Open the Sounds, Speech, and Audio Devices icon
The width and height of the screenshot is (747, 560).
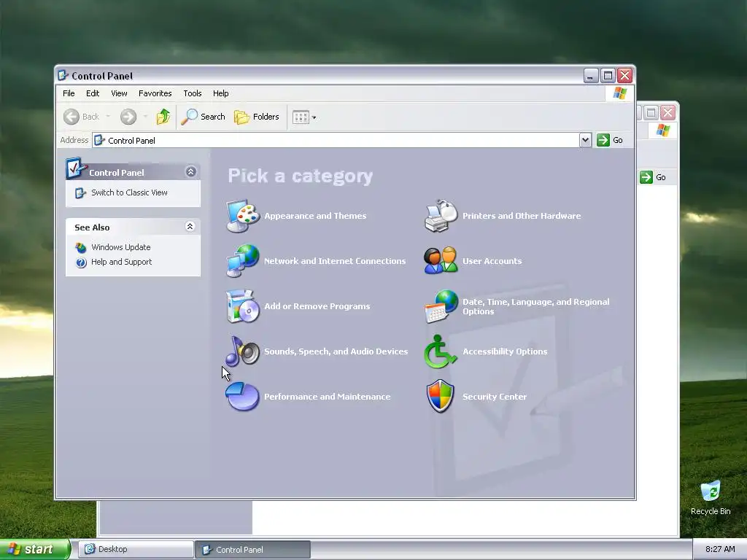pyautogui.click(x=242, y=351)
